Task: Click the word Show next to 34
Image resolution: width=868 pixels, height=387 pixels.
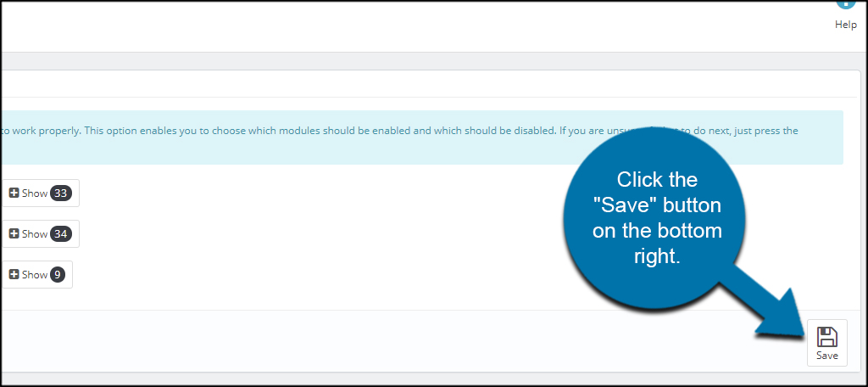Action: 35,234
